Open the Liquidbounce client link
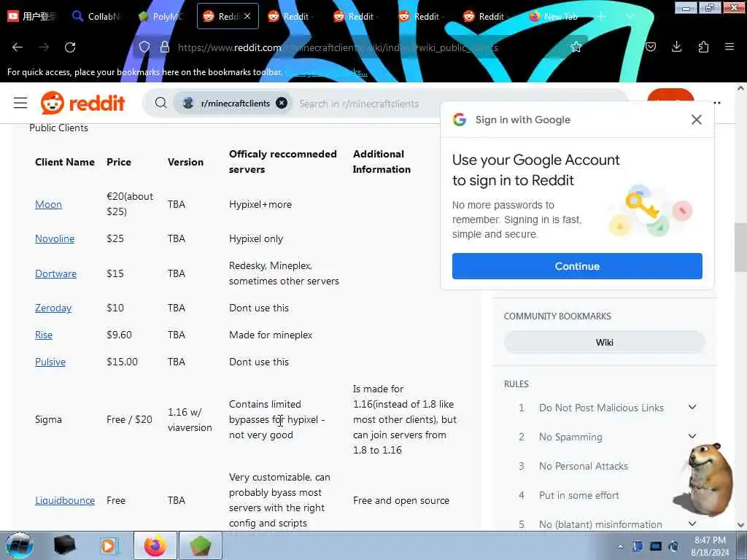Viewport: 747px width, 560px height. tap(65, 500)
